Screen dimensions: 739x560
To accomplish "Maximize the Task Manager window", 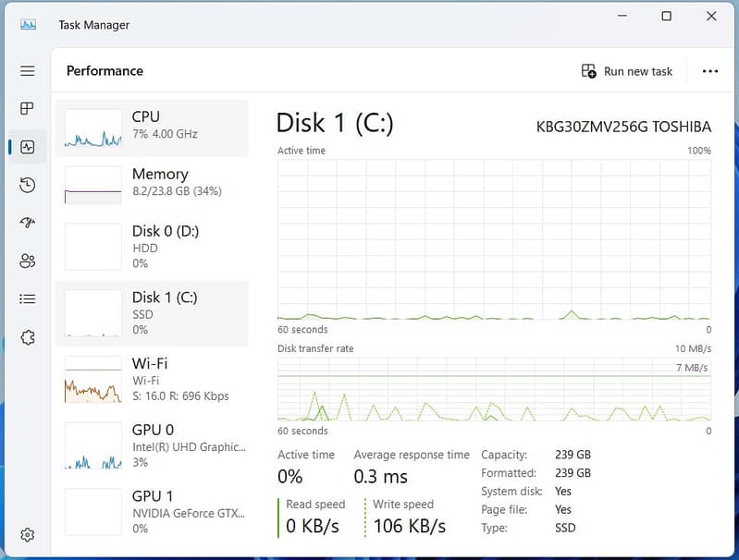I will pos(666,17).
